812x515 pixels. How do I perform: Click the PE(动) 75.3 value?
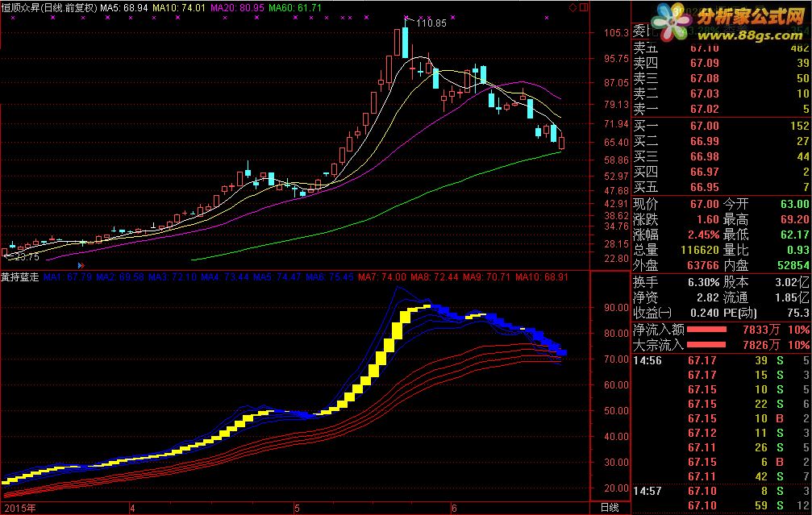click(798, 313)
